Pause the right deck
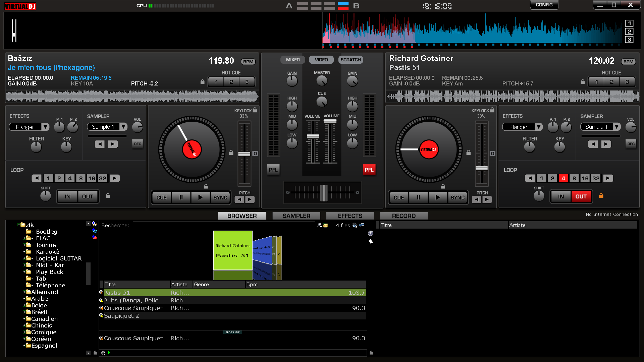The image size is (644, 362). point(418,197)
